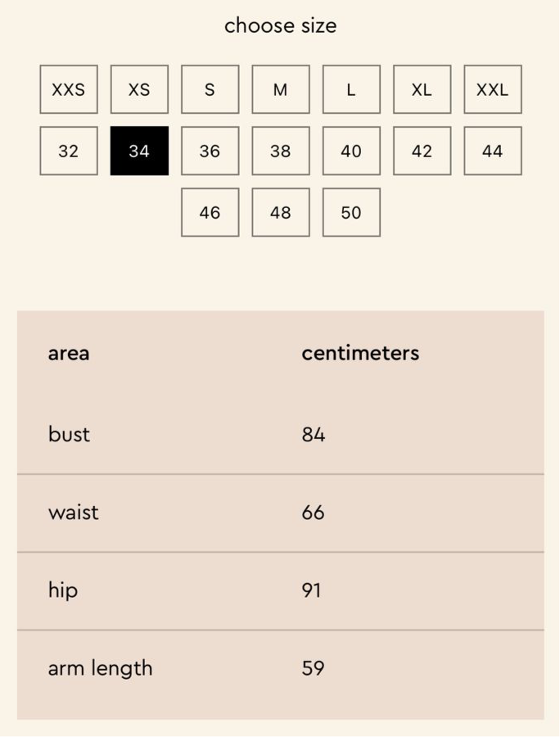Choose size 44 box
This screenshot has width=560, height=737.
click(492, 151)
